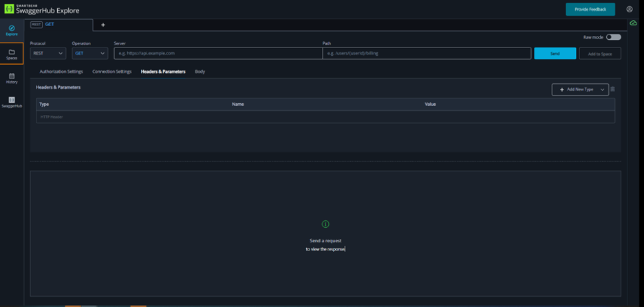Click the Type column header
Image resolution: width=644 pixels, height=307 pixels.
click(x=44, y=105)
